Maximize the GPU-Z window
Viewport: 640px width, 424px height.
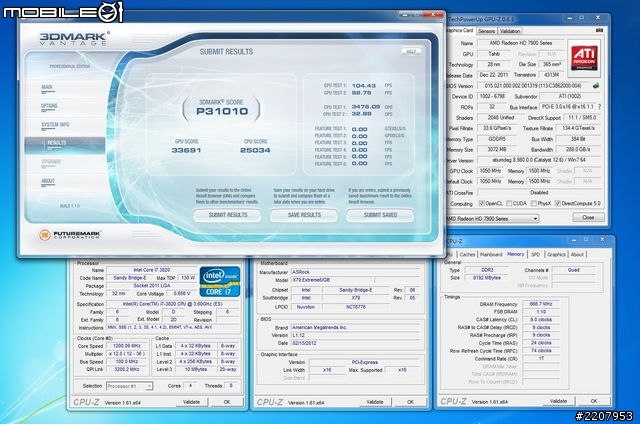click(x=582, y=18)
